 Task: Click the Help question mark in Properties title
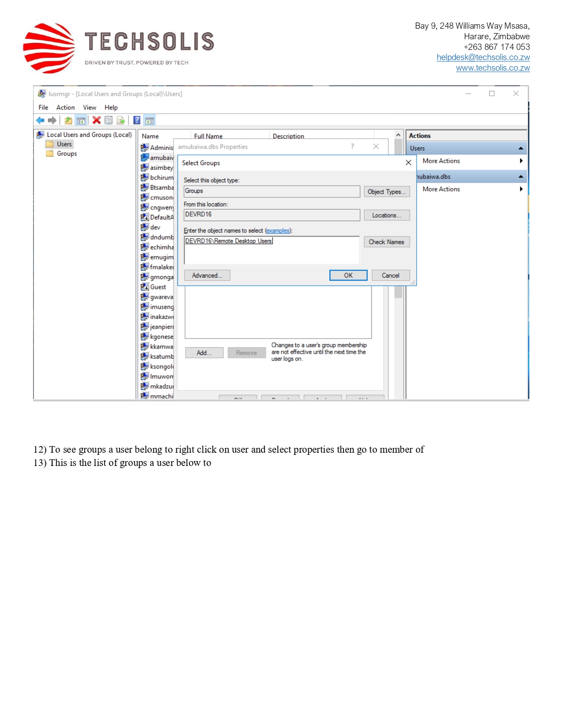click(x=352, y=146)
